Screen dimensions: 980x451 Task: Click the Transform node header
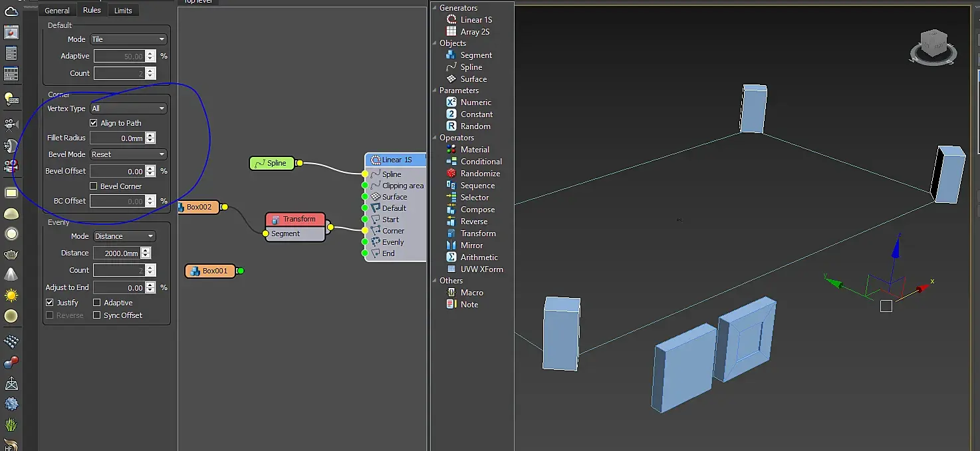(x=295, y=220)
